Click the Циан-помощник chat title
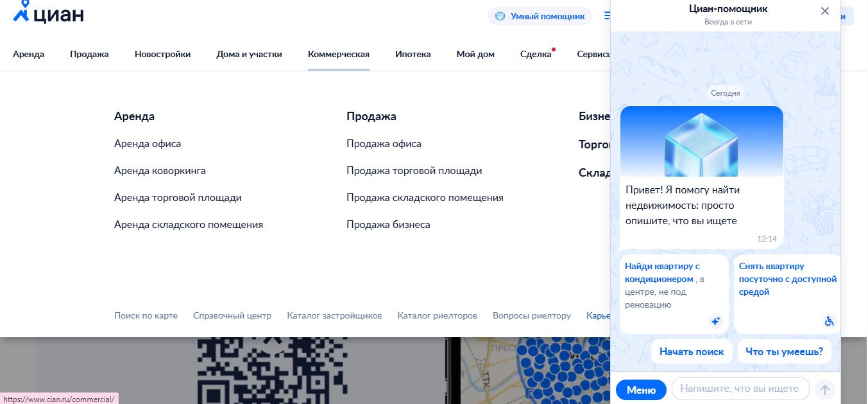868x404 pixels. click(x=728, y=9)
